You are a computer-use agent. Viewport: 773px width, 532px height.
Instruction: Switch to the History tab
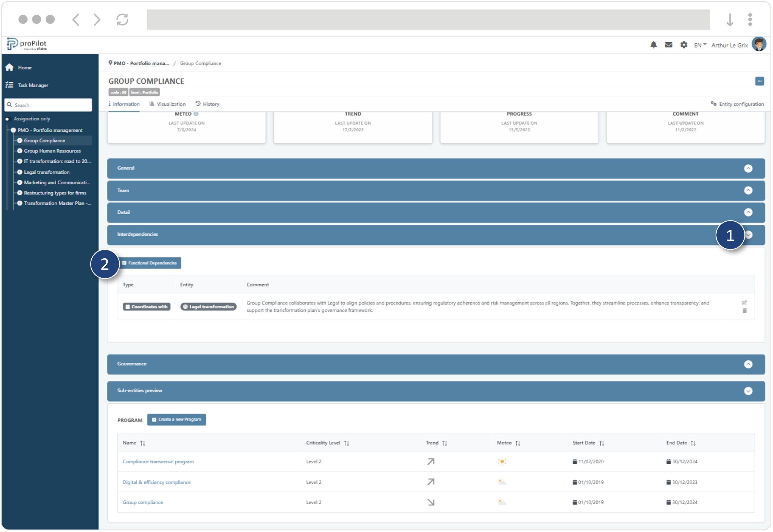point(207,104)
